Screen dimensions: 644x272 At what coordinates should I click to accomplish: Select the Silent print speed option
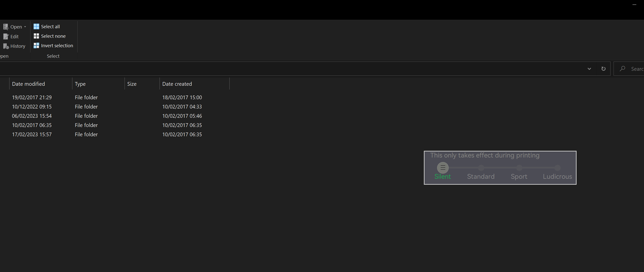coord(443,167)
